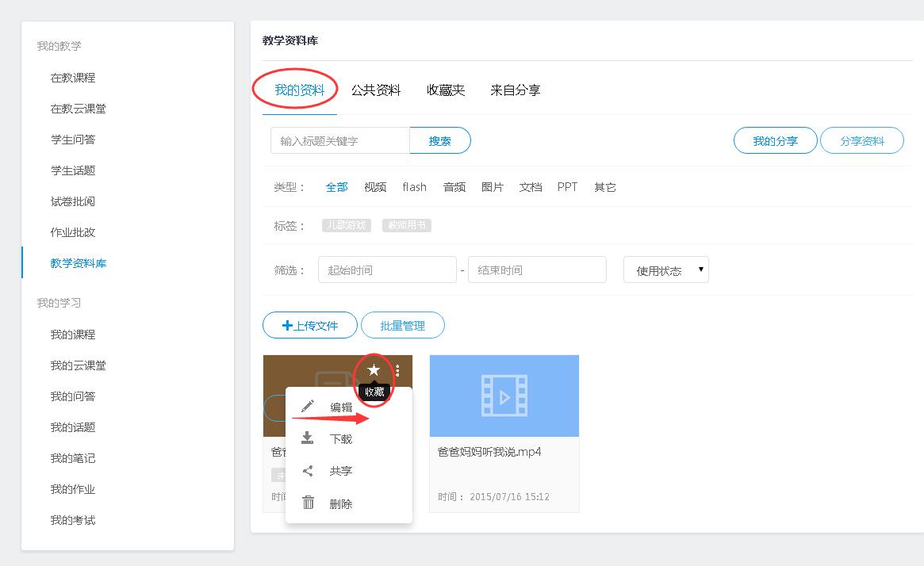Click the 搜索 button
The height and width of the screenshot is (566, 924).
click(x=439, y=141)
